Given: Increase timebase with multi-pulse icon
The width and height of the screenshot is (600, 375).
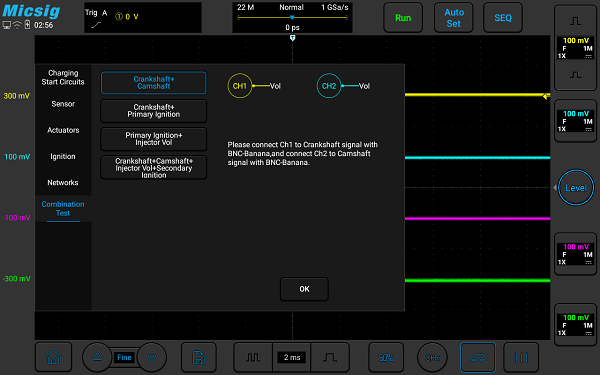Looking at the screenshot, I should tap(253, 357).
